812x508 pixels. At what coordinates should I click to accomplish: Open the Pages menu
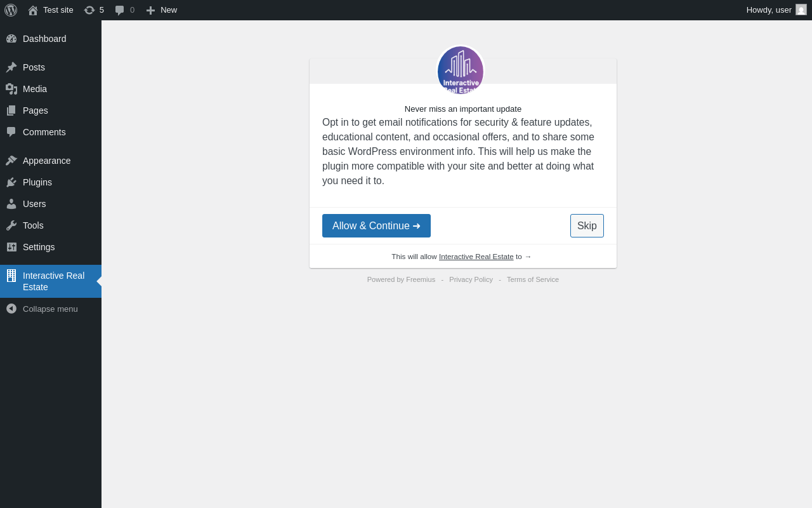51,110
